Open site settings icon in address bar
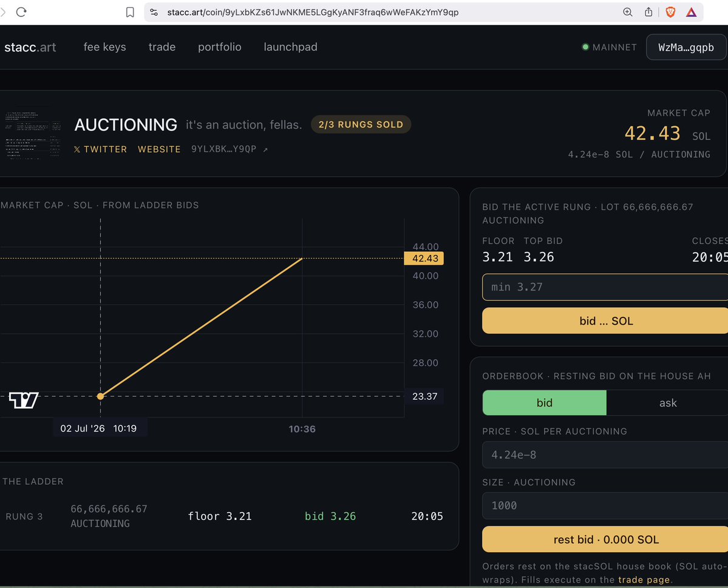Viewport: 728px width, 588px height. point(154,12)
